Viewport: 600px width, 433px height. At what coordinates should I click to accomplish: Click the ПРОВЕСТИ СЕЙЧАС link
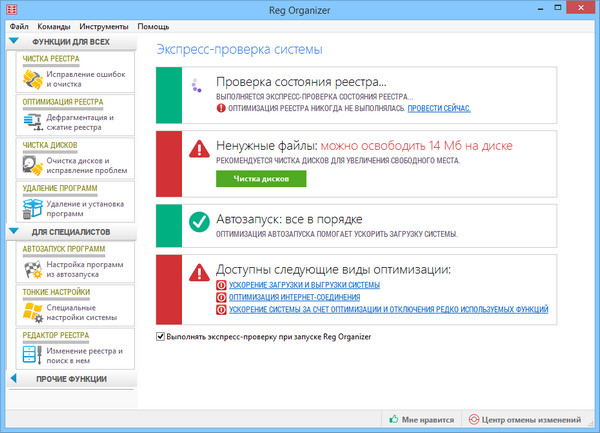click(438, 107)
